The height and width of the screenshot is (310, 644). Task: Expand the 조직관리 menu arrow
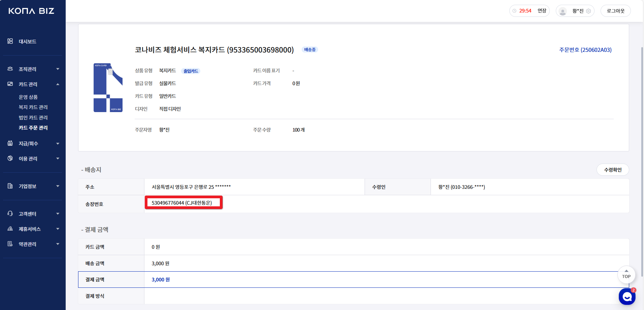point(58,69)
